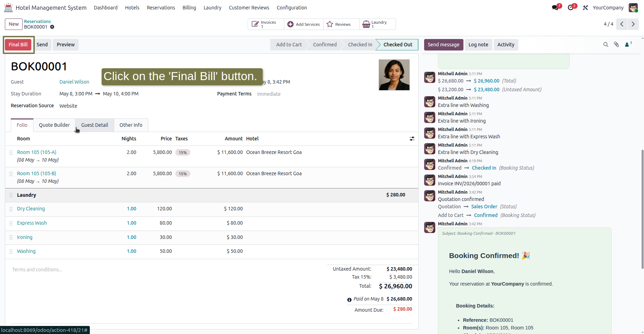
Task: Select the Checked In status stage
Action: click(360, 45)
